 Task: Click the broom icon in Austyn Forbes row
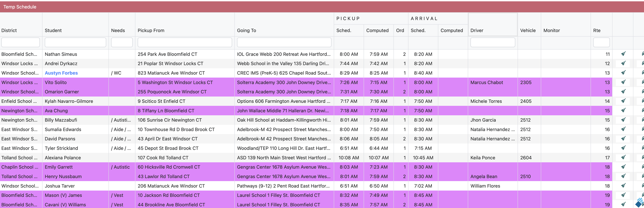(x=623, y=73)
